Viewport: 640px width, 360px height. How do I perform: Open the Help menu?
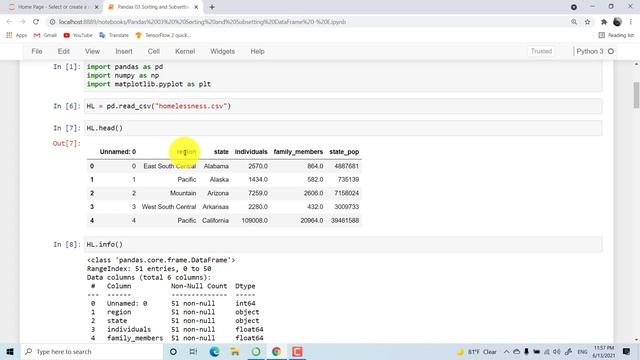coord(257,51)
